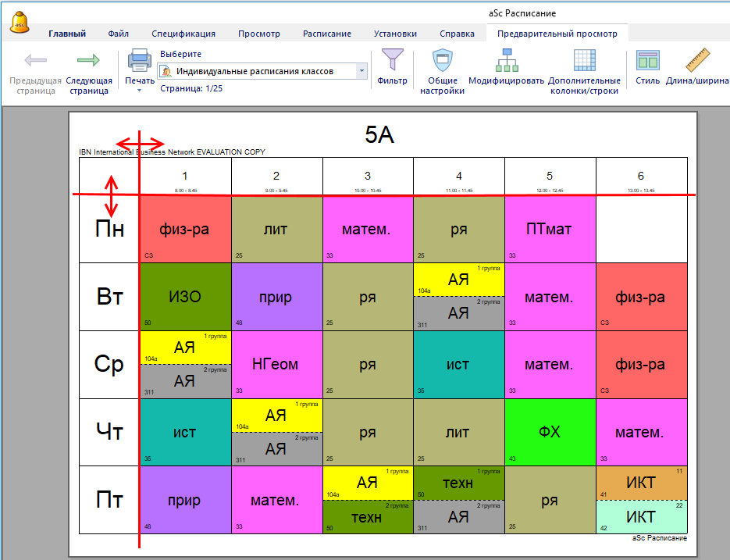Open the Справка help tab
730x560 pixels.
pos(457,34)
